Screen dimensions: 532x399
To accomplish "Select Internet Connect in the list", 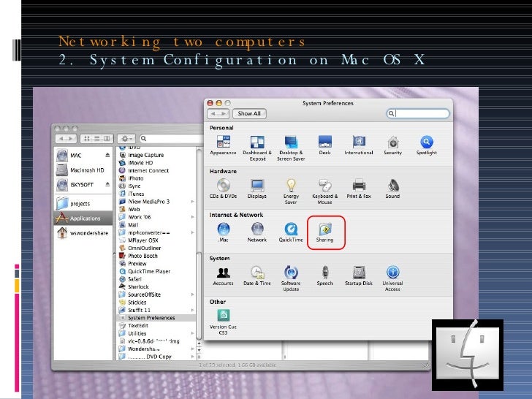I will tap(156, 171).
